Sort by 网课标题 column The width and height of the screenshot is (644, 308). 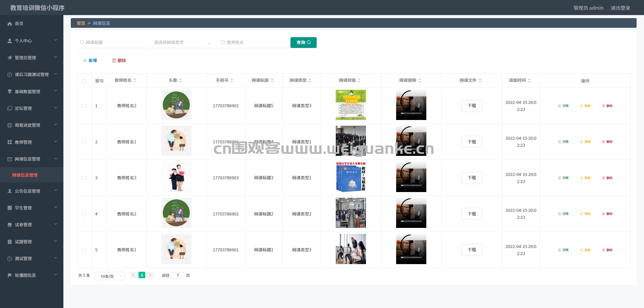coord(272,80)
